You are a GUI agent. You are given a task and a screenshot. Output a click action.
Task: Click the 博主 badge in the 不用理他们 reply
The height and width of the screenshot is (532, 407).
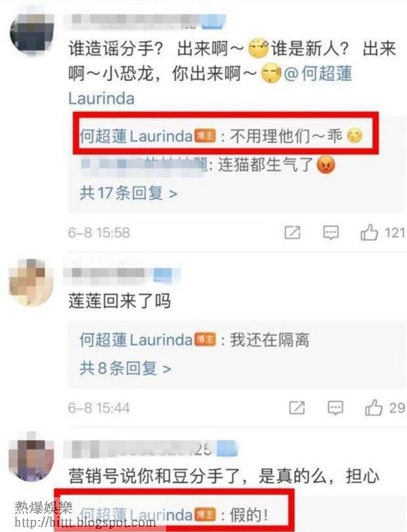pos(205,136)
